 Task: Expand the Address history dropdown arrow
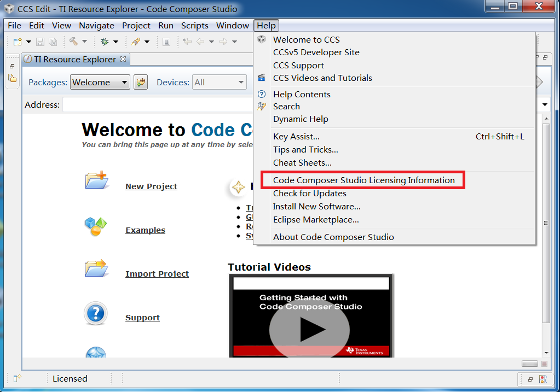pos(545,105)
